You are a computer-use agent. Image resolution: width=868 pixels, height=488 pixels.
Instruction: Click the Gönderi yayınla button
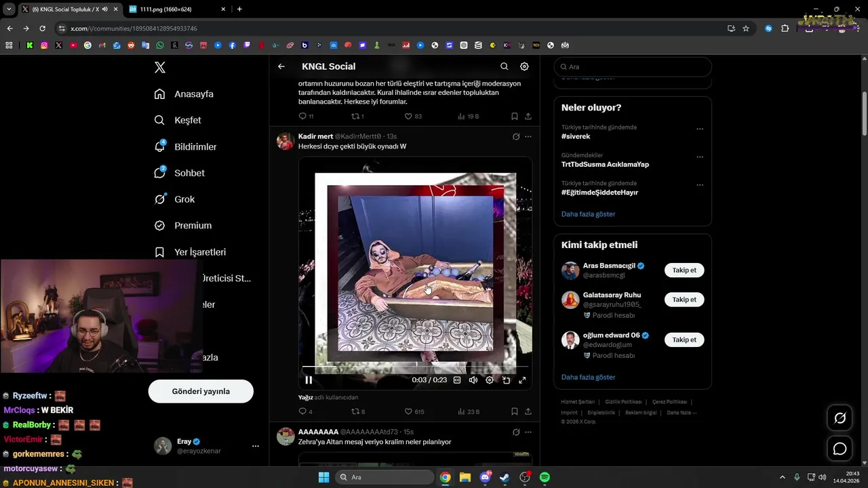[x=201, y=391]
